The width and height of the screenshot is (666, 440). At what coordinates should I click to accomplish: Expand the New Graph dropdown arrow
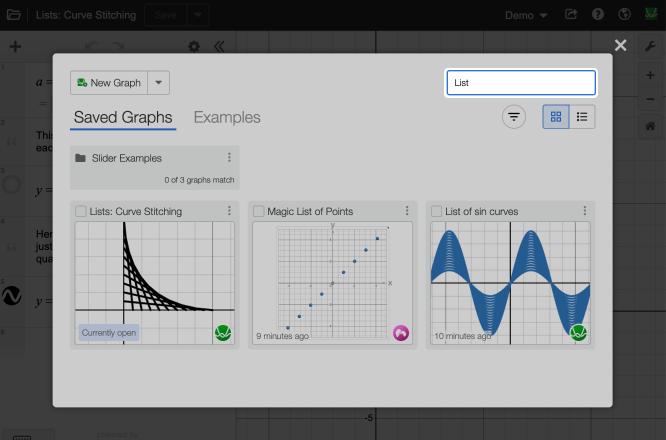tap(159, 82)
